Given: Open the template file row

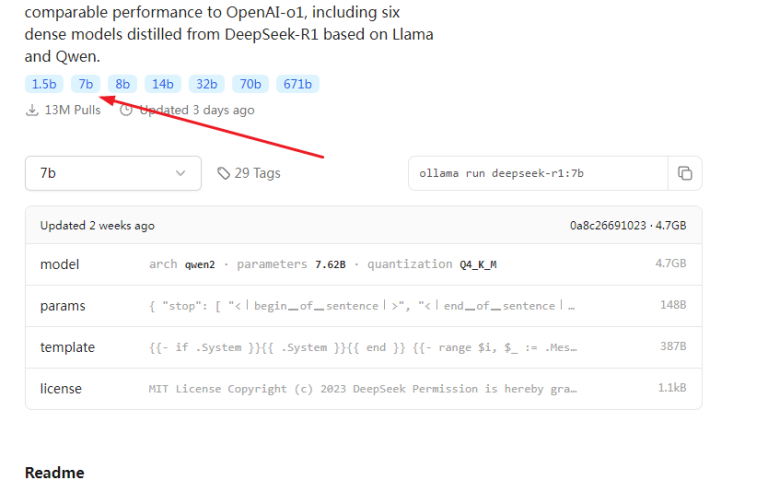Looking at the screenshot, I should (363, 347).
